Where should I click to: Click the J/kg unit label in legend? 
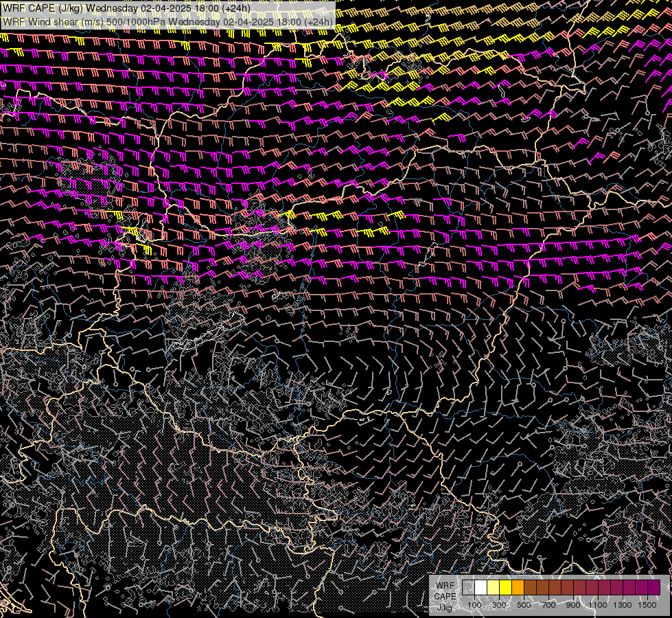pyautogui.click(x=444, y=608)
